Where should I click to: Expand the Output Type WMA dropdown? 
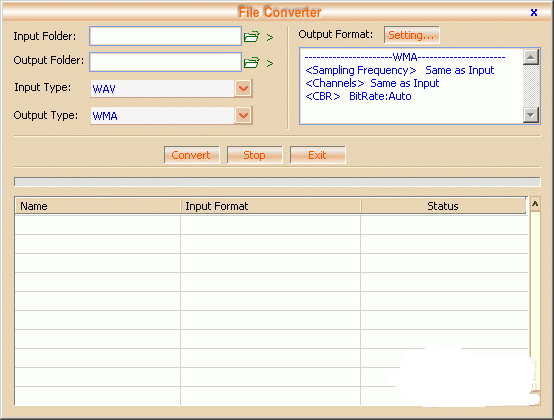(243, 115)
